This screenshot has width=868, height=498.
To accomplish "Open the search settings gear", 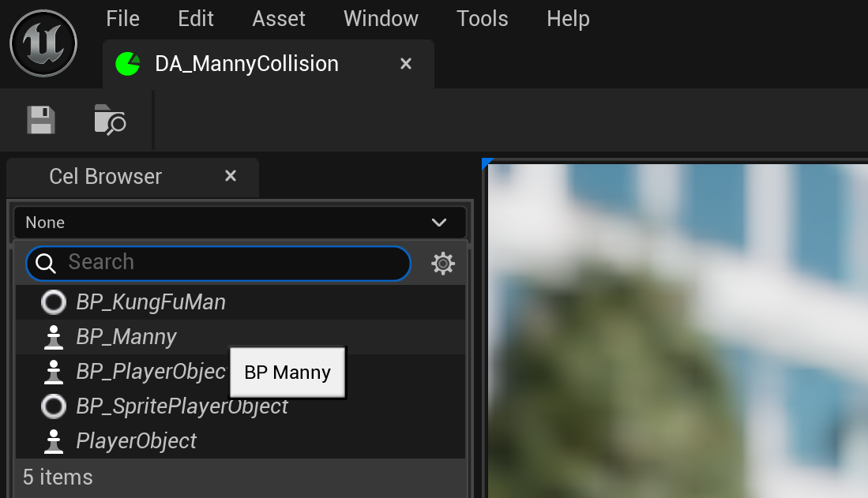I will (442, 263).
